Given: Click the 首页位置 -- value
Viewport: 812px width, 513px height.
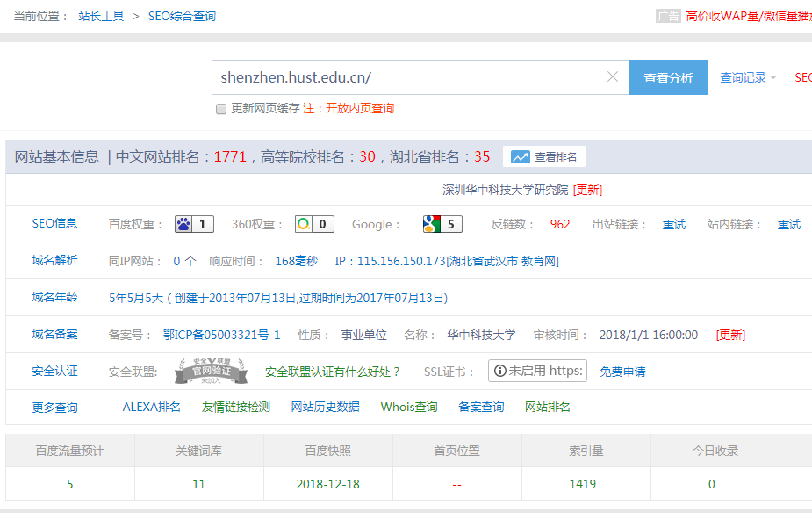Looking at the screenshot, I should point(456,485).
